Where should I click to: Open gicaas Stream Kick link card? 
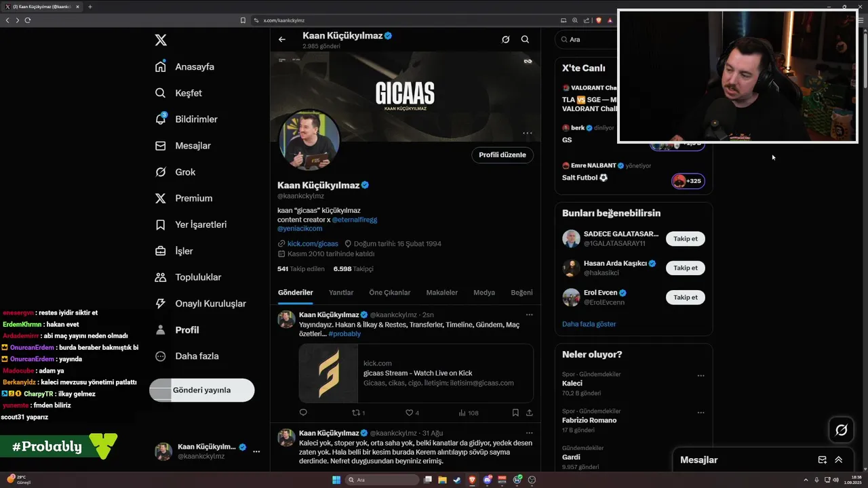(416, 373)
